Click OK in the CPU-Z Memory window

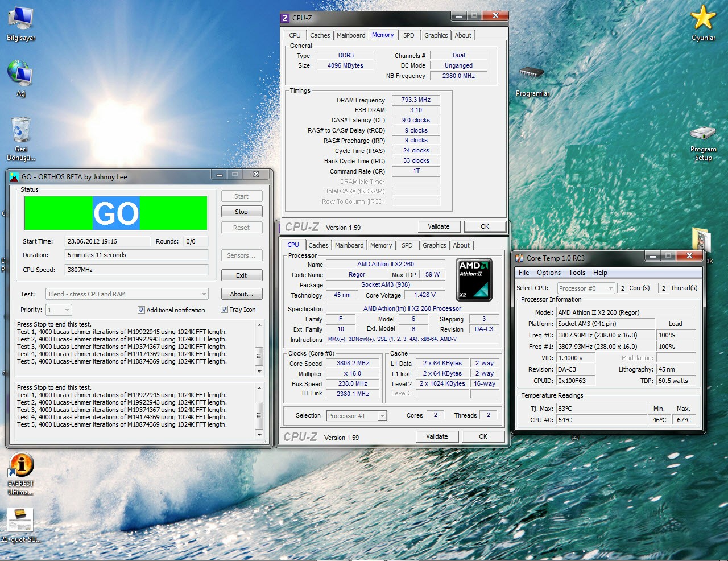485,226
